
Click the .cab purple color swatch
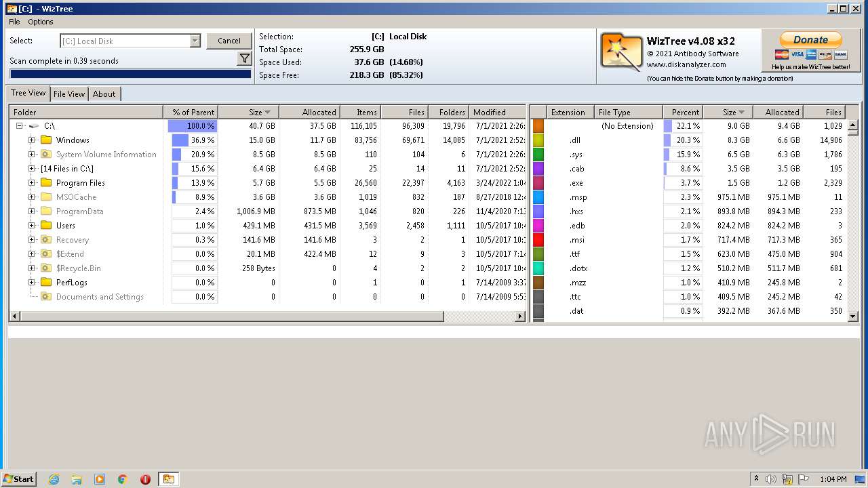[538, 169]
